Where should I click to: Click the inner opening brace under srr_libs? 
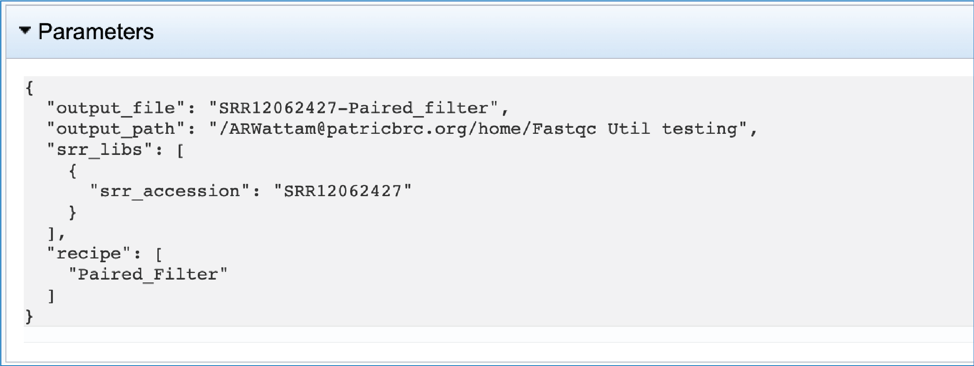tap(73, 171)
